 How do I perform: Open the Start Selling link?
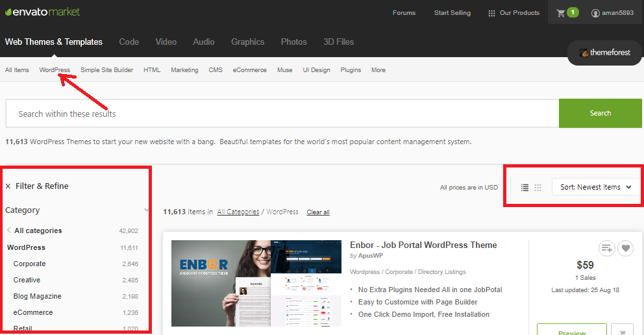(x=452, y=13)
